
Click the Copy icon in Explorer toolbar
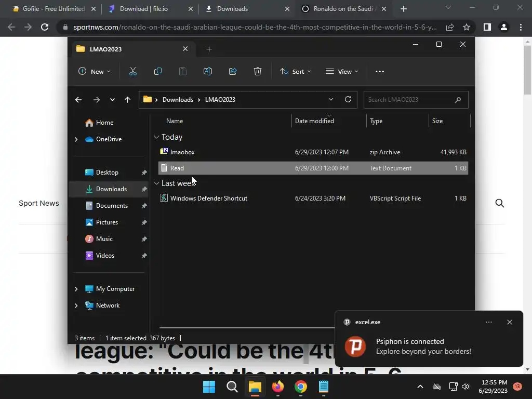point(158,71)
